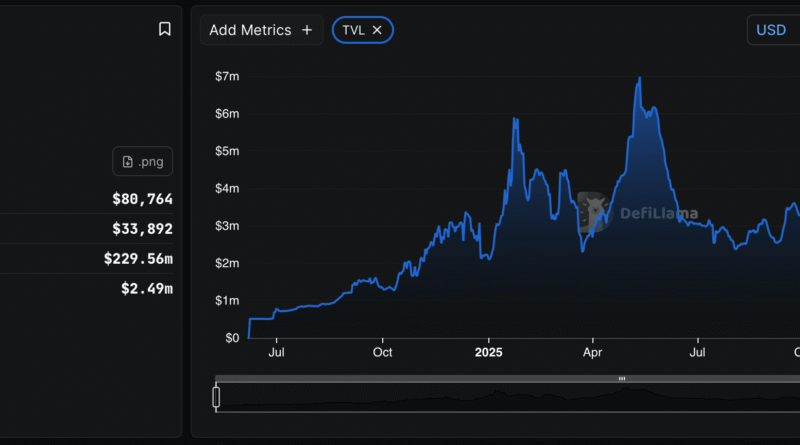800x445 pixels.
Task: Open the USD currency dropdown
Action: tap(772, 30)
